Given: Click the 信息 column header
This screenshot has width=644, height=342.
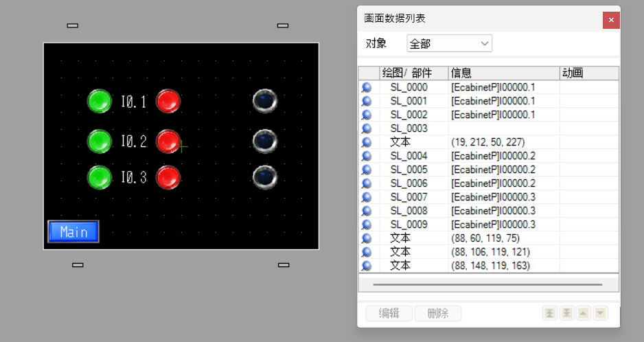Looking at the screenshot, I should point(503,73).
